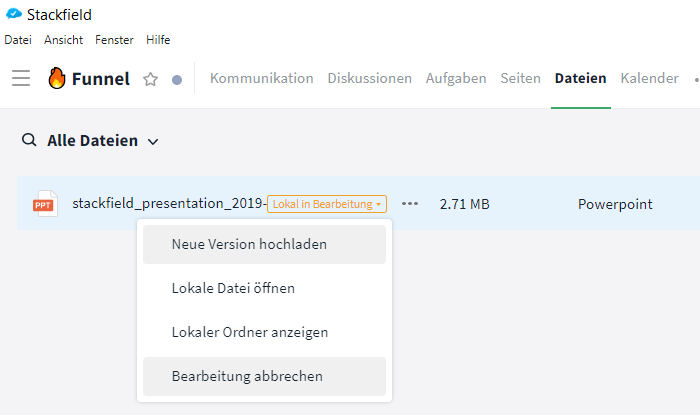Click the gray status dot beside Funnel
Image resolution: width=700 pixels, height=415 pixels.
click(x=177, y=80)
